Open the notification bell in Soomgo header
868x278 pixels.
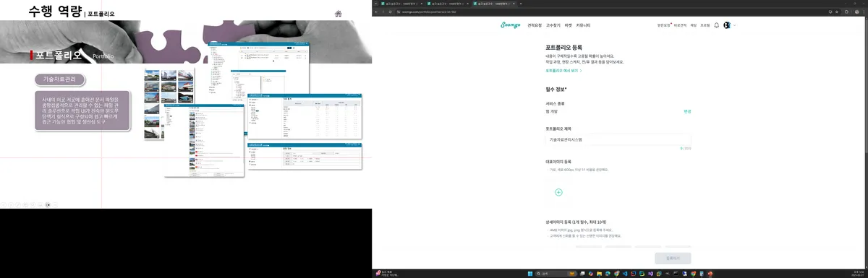(716, 25)
